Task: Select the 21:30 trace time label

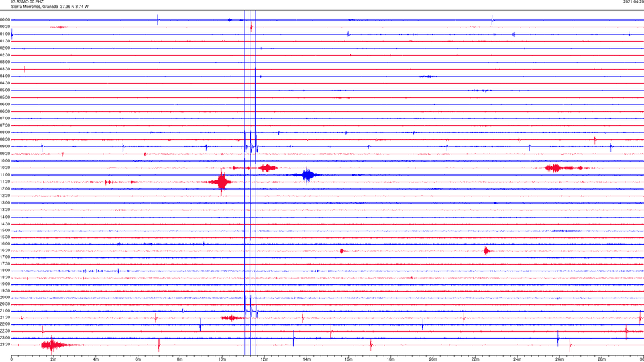Action: tap(5, 318)
